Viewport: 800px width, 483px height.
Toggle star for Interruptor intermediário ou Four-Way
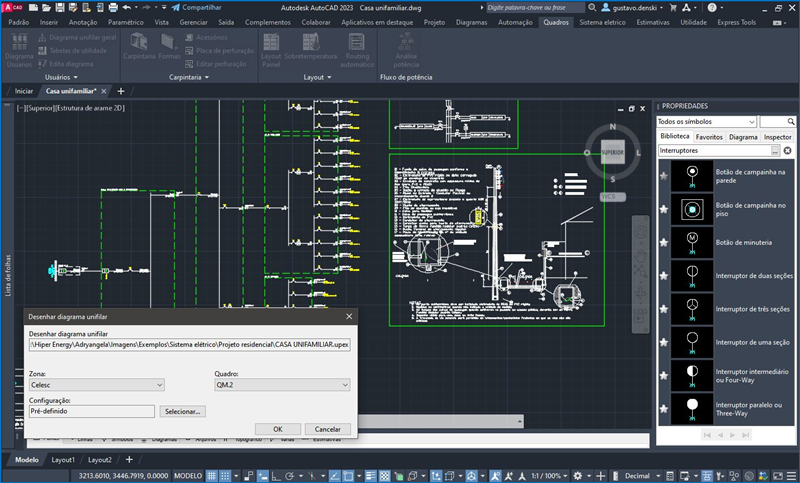(x=664, y=376)
